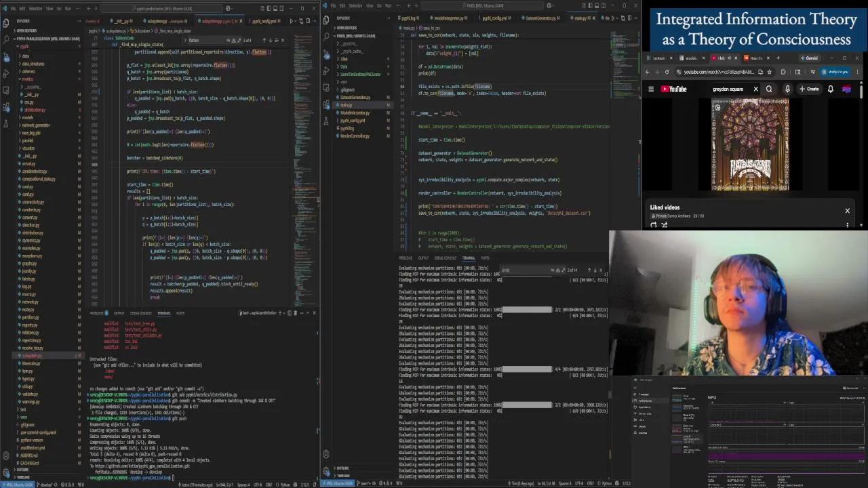The width and height of the screenshot is (868, 488).
Task: Open Source Control in right VS Code activity bar
Action: 326,54
